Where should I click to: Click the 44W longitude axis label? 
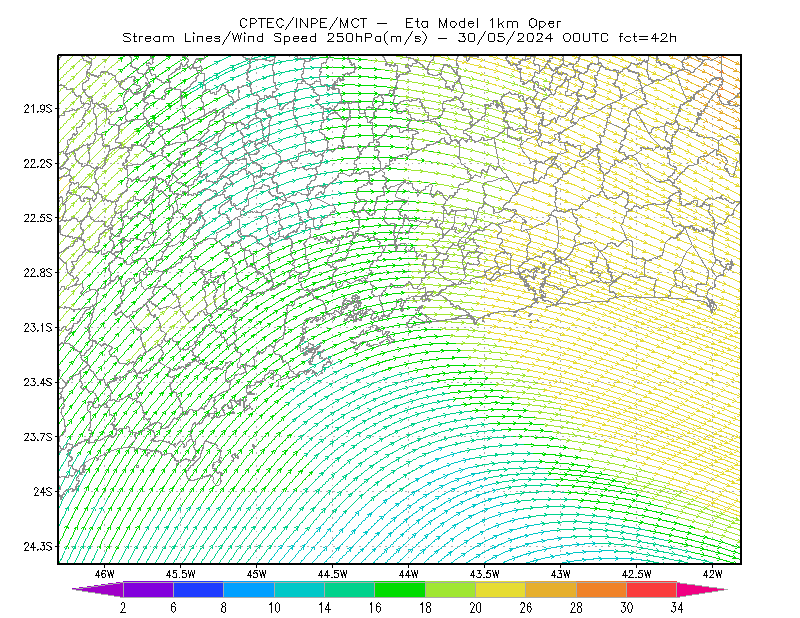(x=409, y=574)
